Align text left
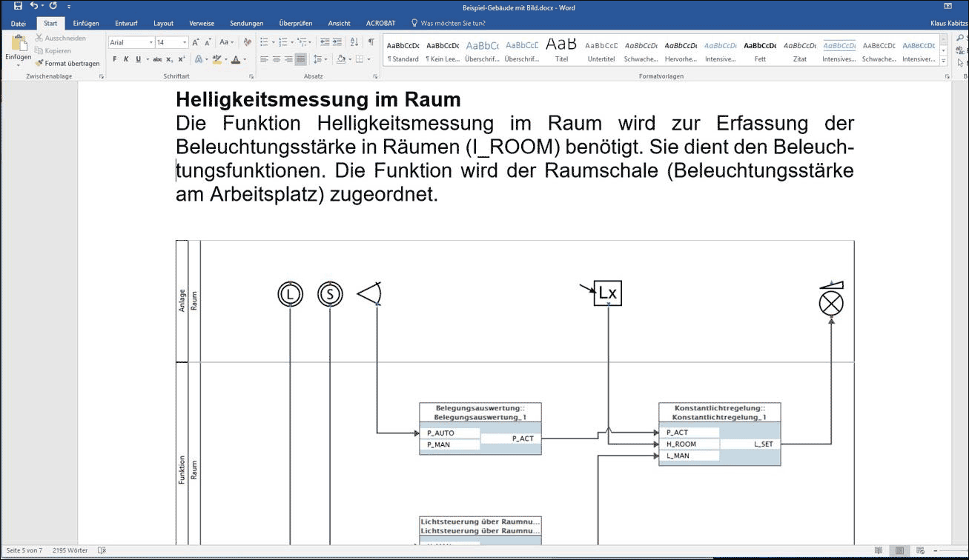 click(264, 59)
